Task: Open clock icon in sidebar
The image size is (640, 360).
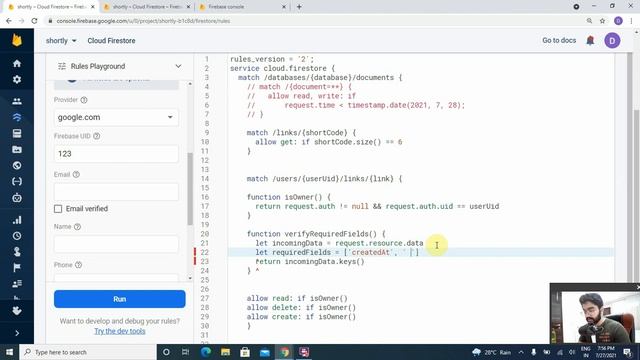Action: pyautogui.click(x=17, y=236)
